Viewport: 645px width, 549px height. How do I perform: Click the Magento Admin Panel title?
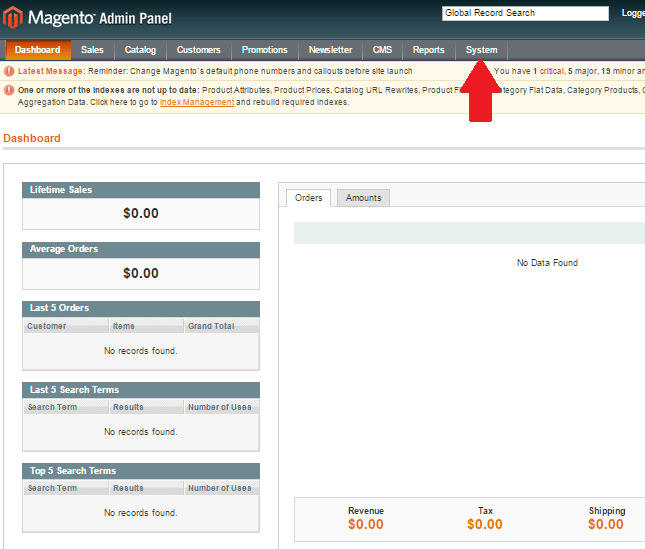[x=100, y=18]
